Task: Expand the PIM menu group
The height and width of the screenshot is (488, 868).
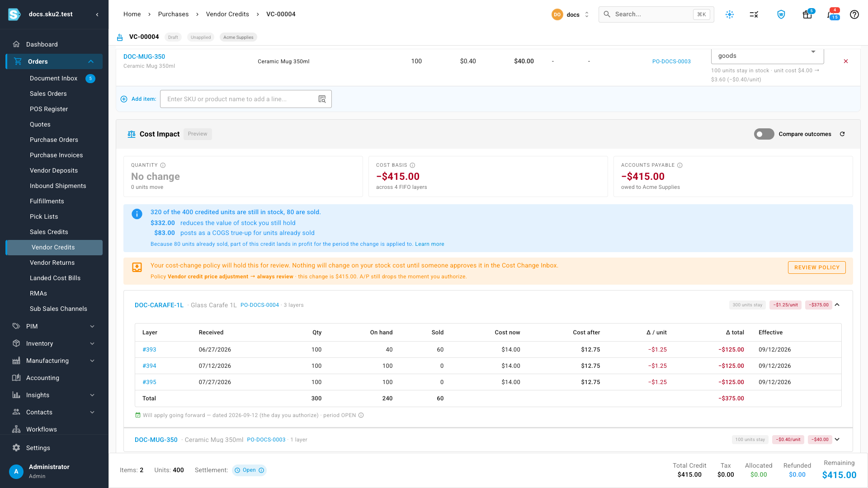Action: pos(92,327)
